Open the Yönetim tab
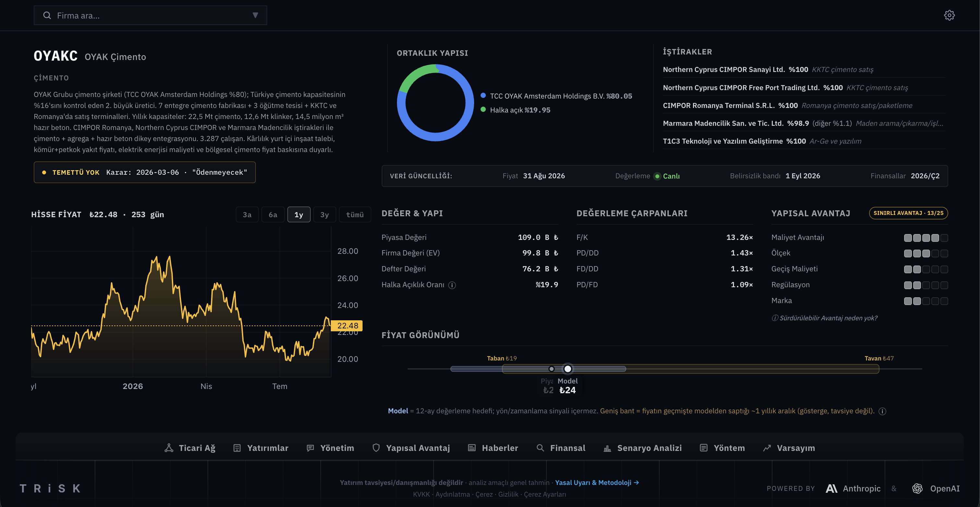The width and height of the screenshot is (980, 507). click(x=330, y=448)
